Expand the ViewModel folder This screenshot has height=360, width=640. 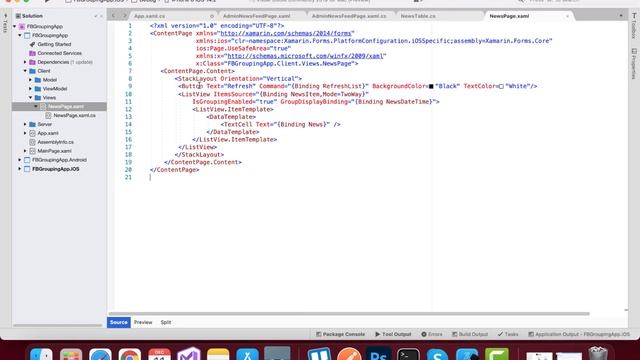(30, 89)
